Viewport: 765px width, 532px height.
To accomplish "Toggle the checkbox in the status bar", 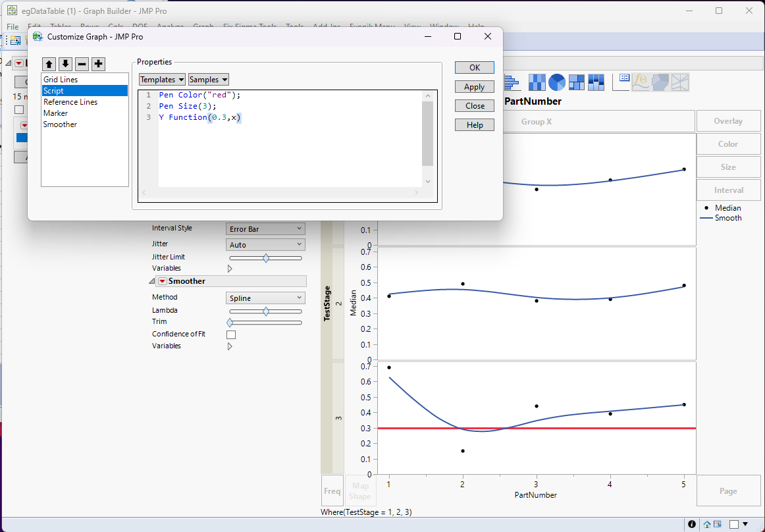I will click(733, 524).
